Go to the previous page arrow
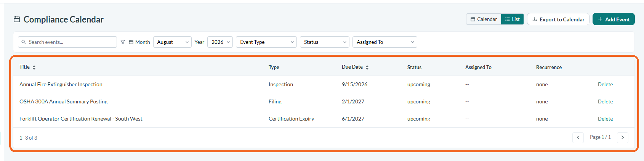The height and width of the screenshot is (161, 644). coord(578,137)
